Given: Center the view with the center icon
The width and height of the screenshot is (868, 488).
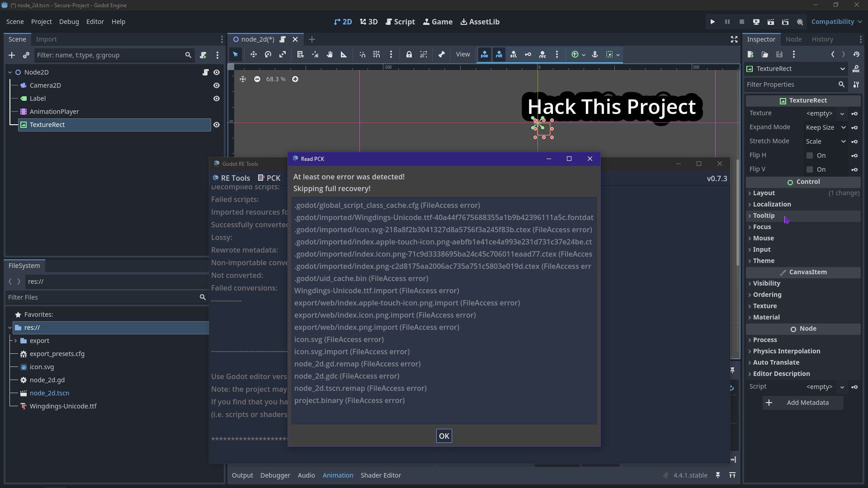Looking at the screenshot, I should click(243, 79).
